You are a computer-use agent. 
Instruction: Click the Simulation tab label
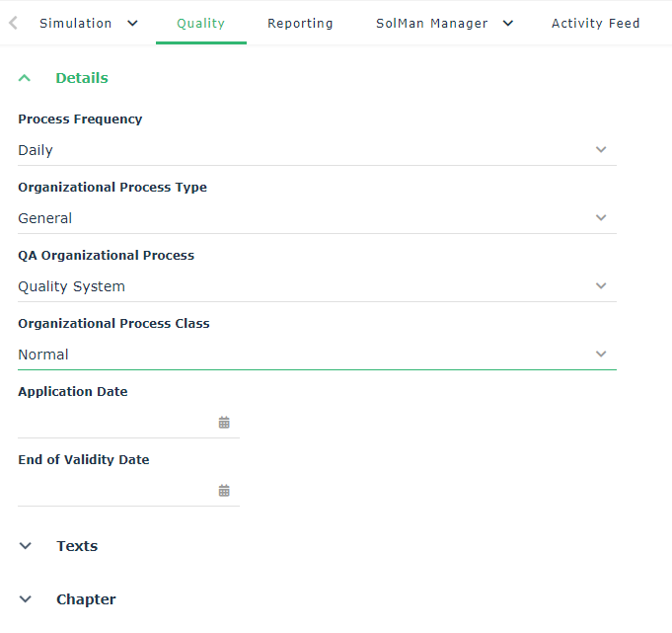tap(75, 23)
